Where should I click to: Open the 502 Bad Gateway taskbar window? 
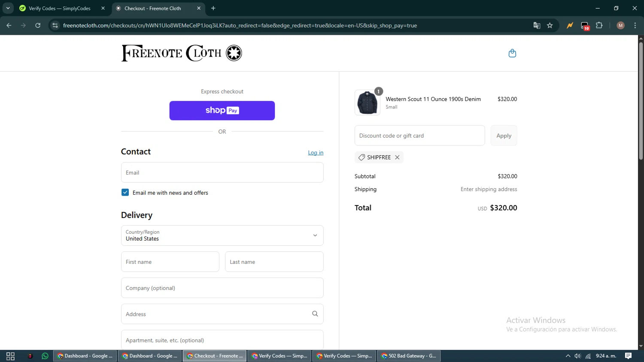(x=409, y=356)
